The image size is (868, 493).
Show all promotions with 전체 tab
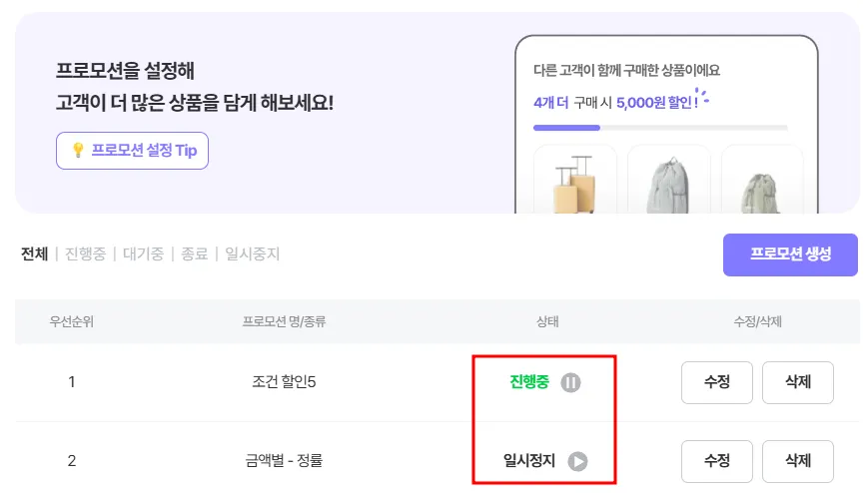(x=34, y=253)
